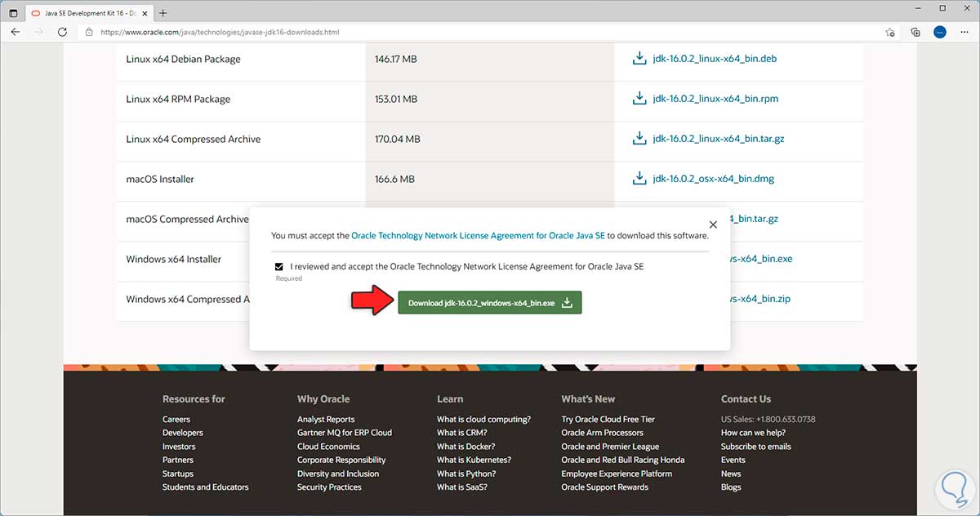Screen dimensions: 980x516
Task: Open Try Oracle Cloud Free Tier link
Action: 608,420
